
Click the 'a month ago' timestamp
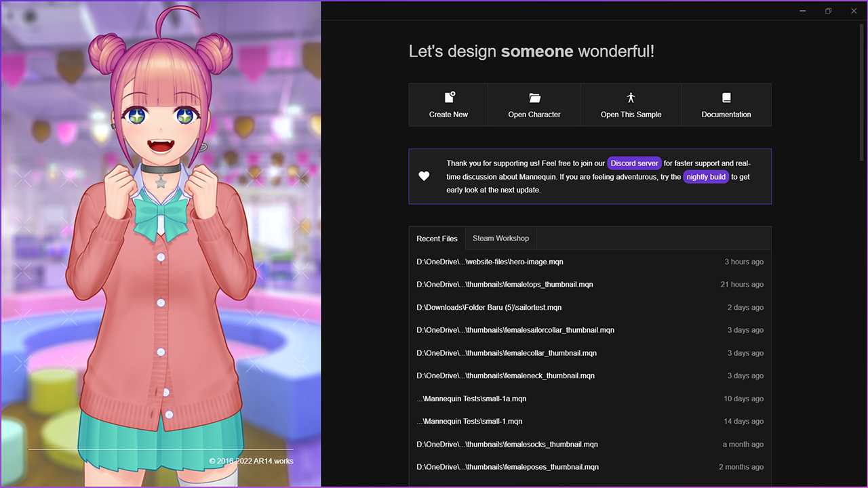click(743, 445)
